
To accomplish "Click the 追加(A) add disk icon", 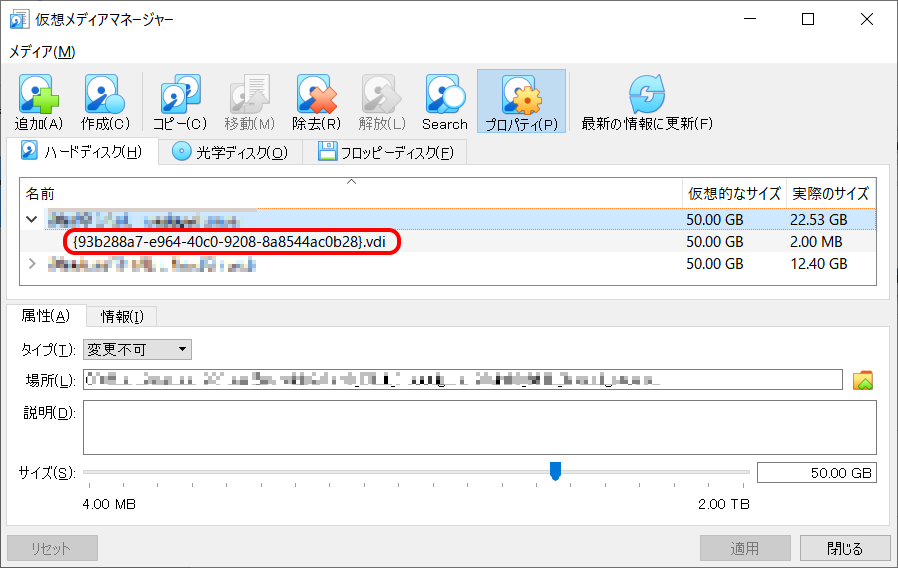I will coord(38,95).
